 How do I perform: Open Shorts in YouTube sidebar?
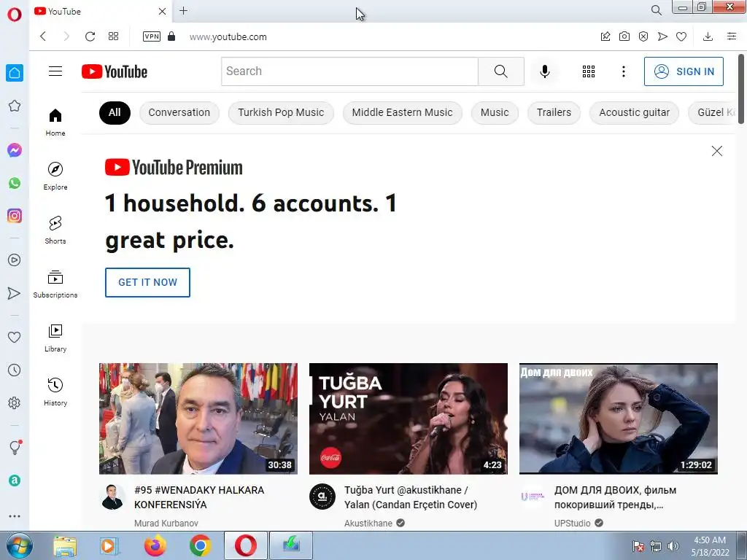[x=55, y=230]
